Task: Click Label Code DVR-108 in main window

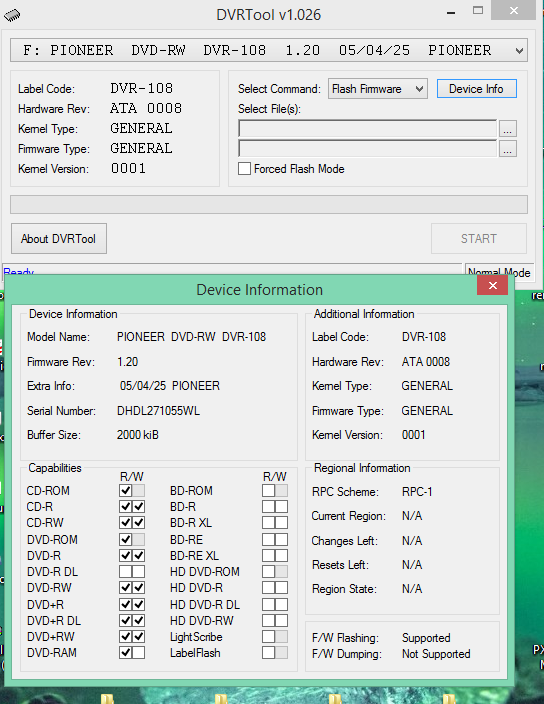Action: 141,88
